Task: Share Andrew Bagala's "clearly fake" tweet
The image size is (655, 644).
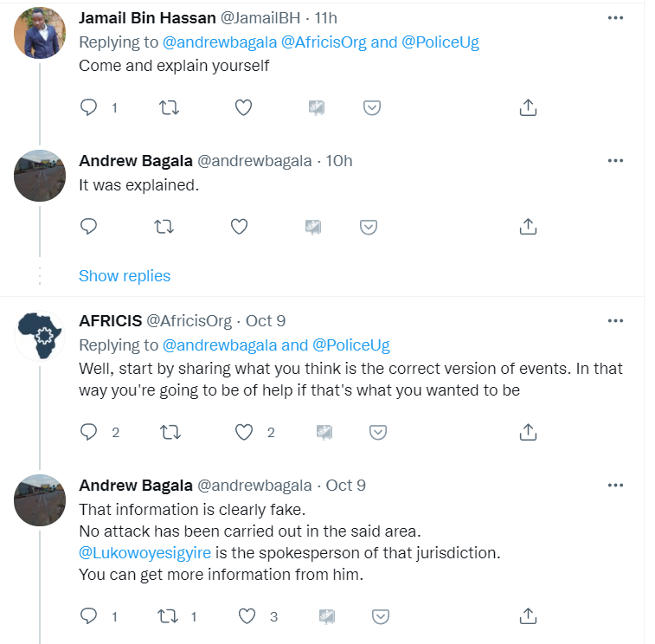Action: point(528,616)
